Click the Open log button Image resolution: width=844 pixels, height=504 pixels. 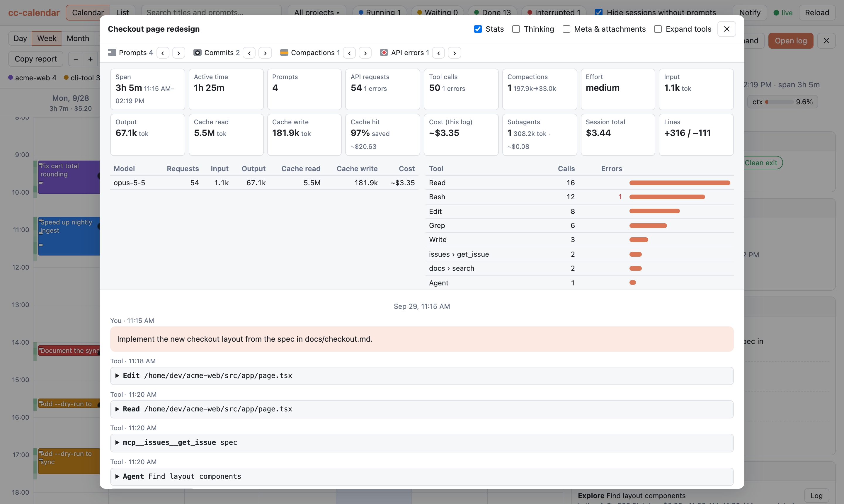[x=791, y=41]
